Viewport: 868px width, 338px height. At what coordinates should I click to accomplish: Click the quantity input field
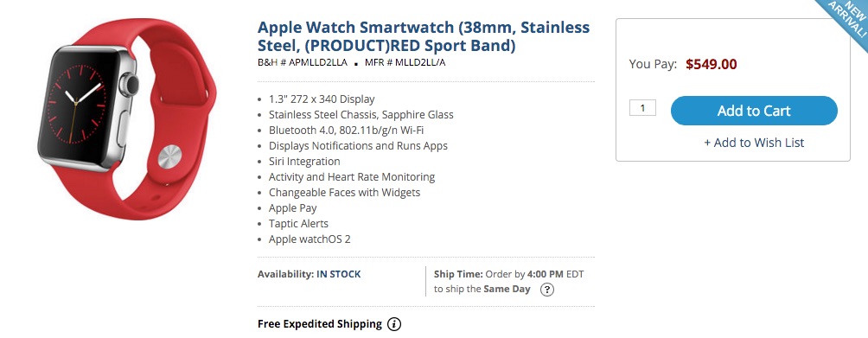point(642,108)
